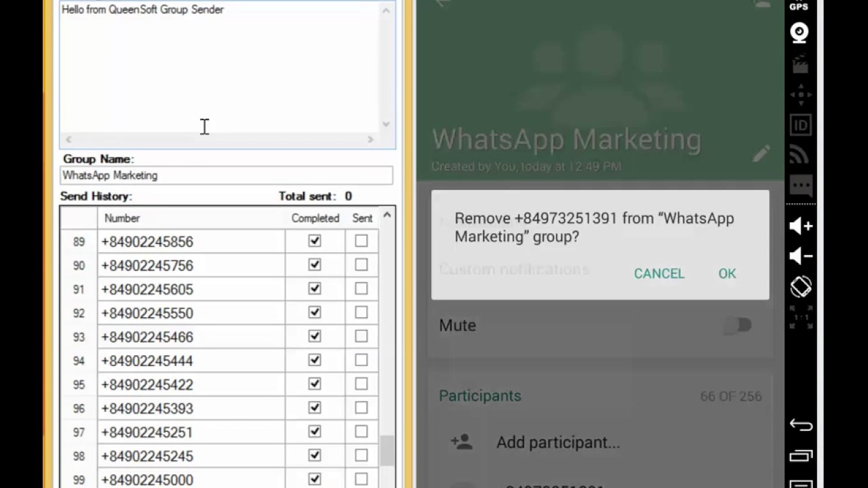The image size is (868, 488).
Task: Click the 66 OF 256 count
Action: (x=731, y=396)
